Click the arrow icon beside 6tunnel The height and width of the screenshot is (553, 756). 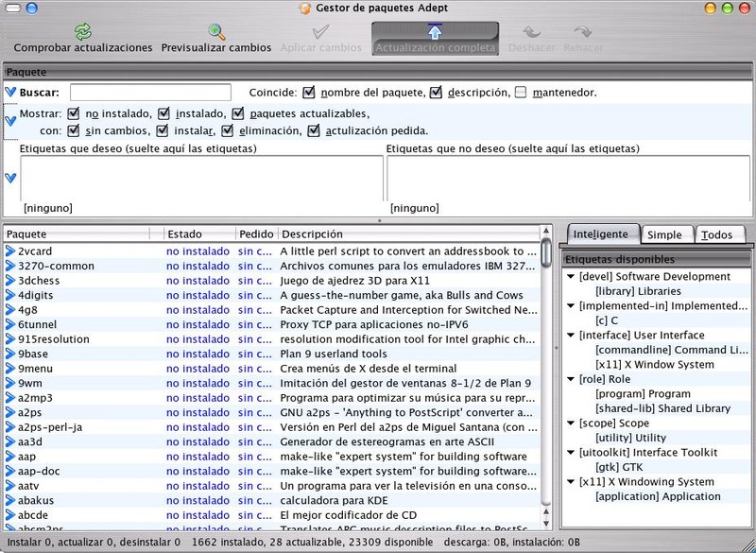10,324
